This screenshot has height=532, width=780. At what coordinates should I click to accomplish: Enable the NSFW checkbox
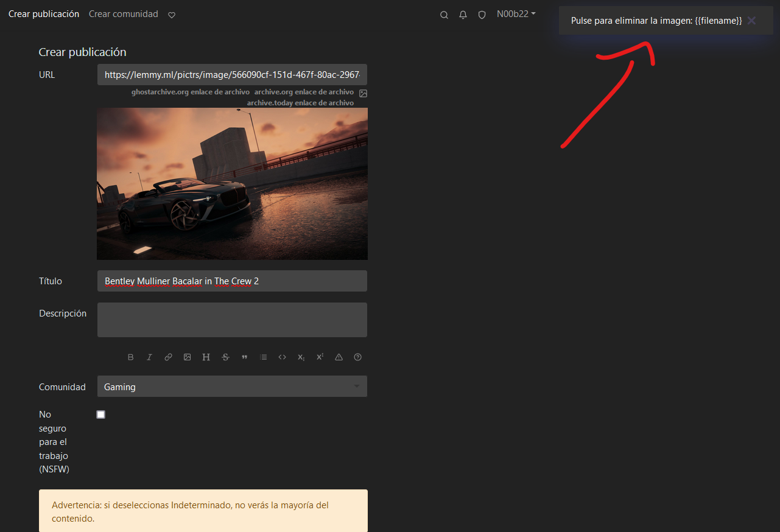[x=101, y=415]
